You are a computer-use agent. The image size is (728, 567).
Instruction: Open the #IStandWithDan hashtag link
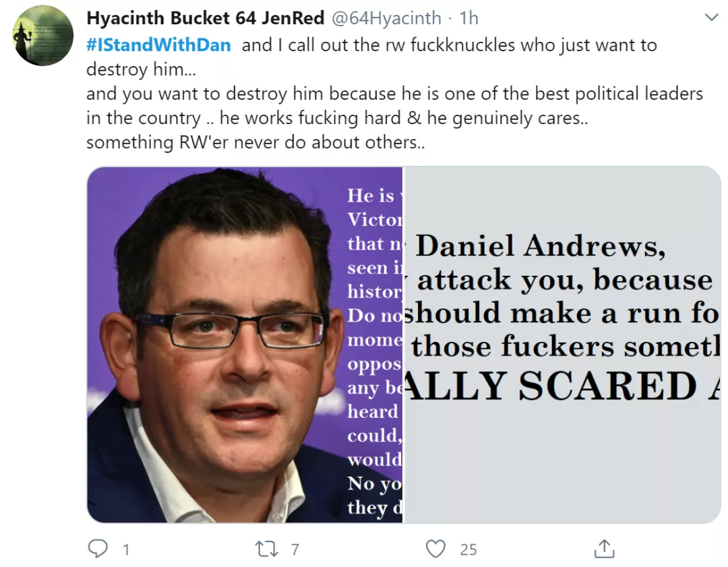[x=158, y=45]
